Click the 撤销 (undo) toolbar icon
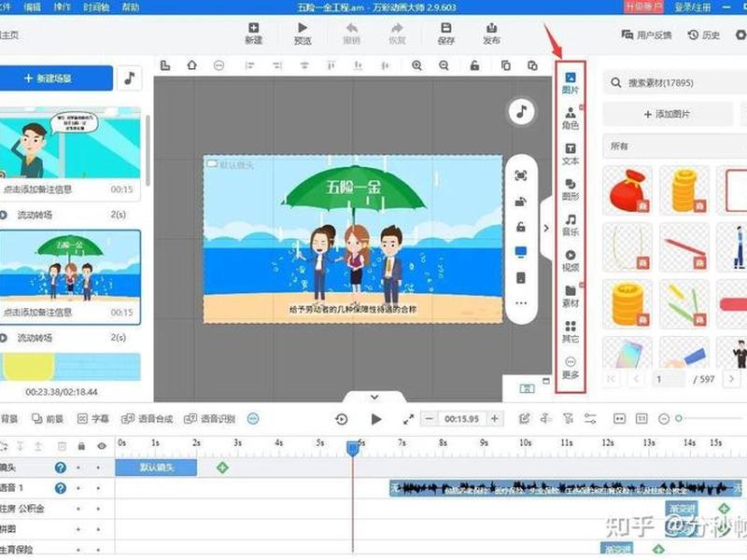The image size is (747, 560). tap(351, 34)
